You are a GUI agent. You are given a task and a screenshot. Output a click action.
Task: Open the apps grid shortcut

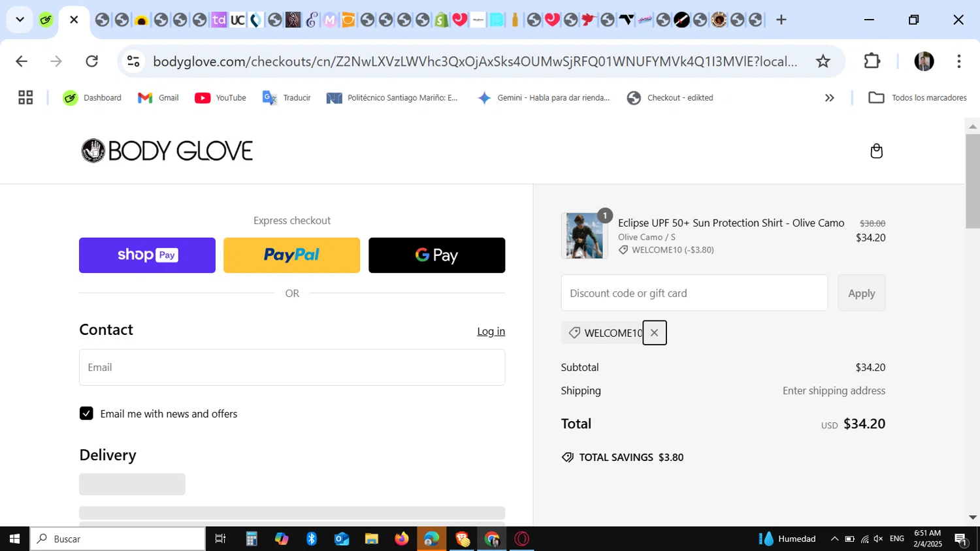coord(25,98)
